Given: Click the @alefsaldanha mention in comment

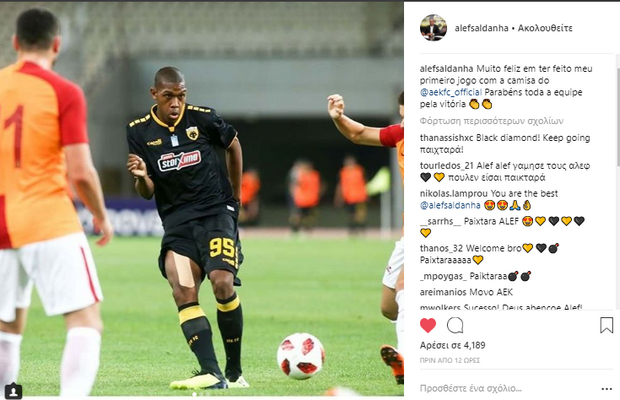Looking at the screenshot, I should 450,205.
